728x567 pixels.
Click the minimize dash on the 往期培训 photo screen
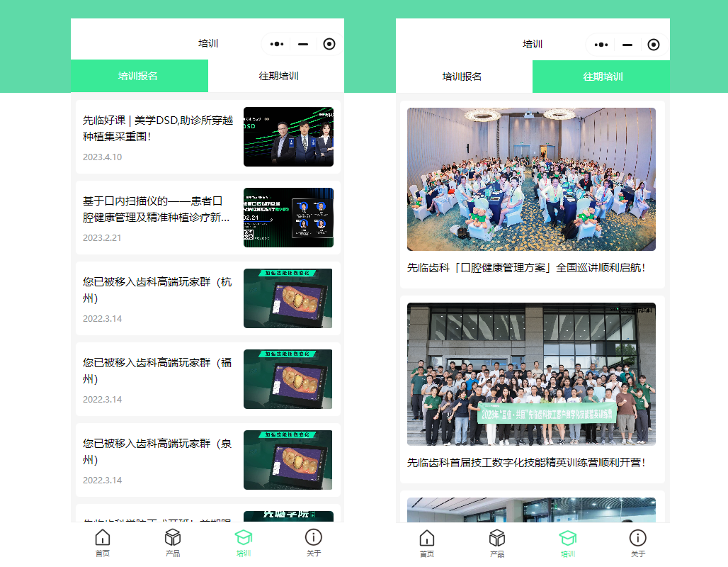(627, 45)
